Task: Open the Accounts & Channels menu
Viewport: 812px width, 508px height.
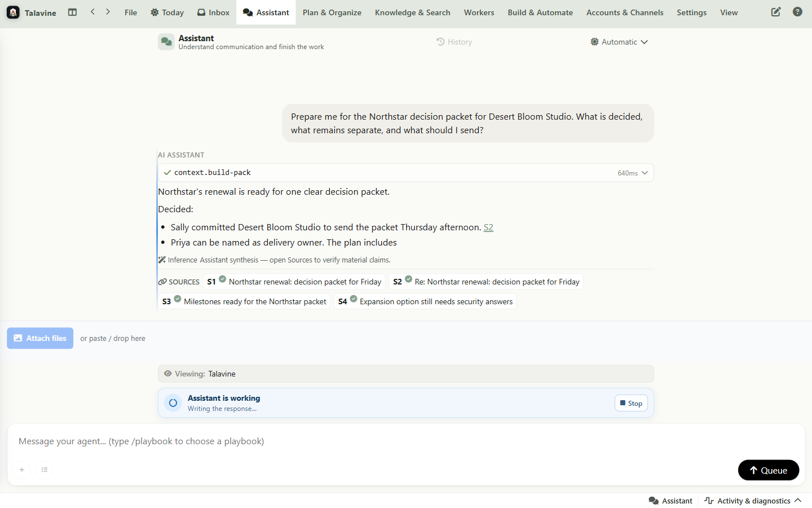Action: (625, 12)
